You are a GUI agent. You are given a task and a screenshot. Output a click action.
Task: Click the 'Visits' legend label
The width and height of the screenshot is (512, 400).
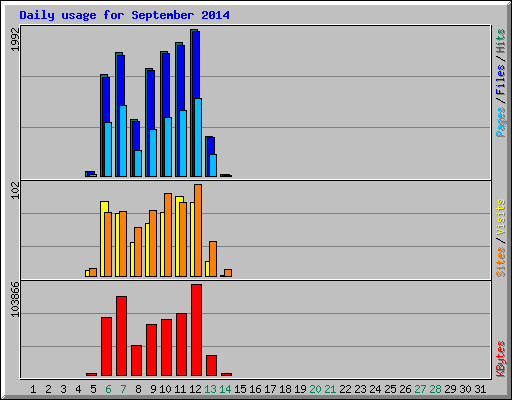tap(501, 217)
